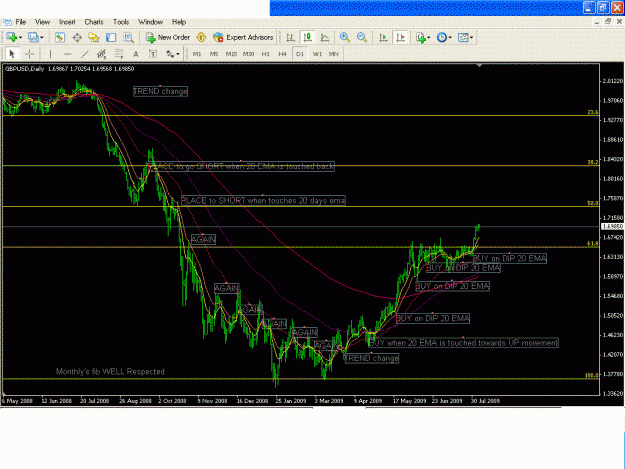This screenshot has width=625, height=469.
Task: Open the Data Window crosshair-target icon
Action: click(77, 37)
